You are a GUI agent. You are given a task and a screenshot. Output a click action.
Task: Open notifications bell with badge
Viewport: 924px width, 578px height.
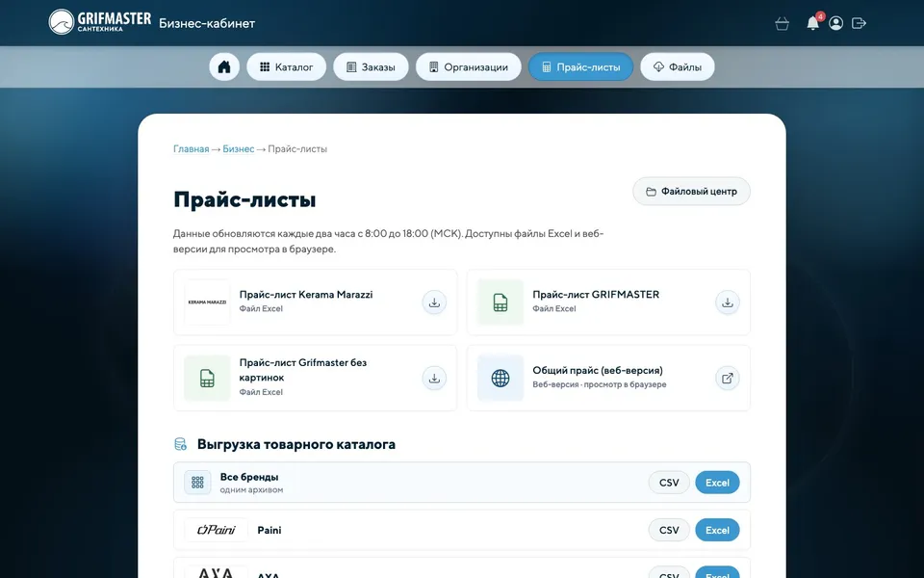(812, 23)
